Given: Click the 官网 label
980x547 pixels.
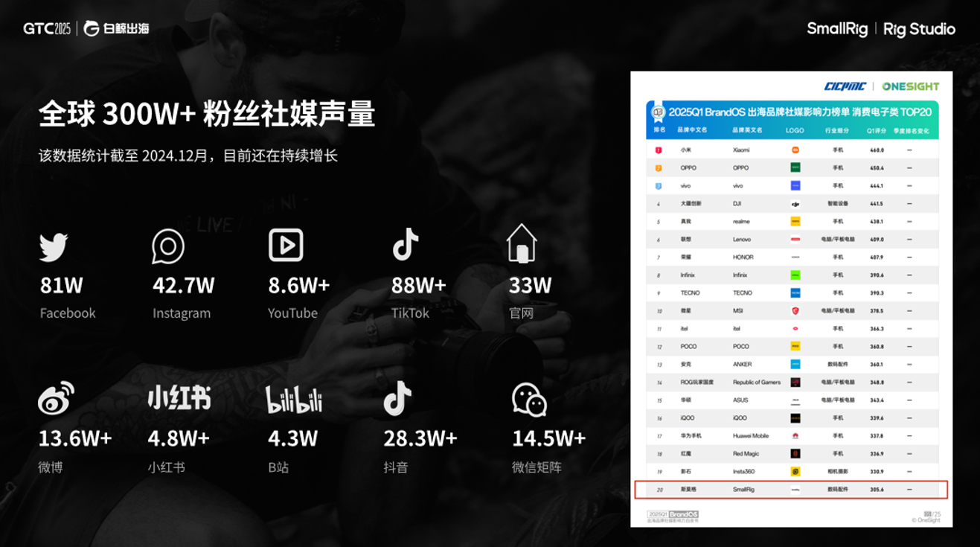Looking at the screenshot, I should pos(522,313).
